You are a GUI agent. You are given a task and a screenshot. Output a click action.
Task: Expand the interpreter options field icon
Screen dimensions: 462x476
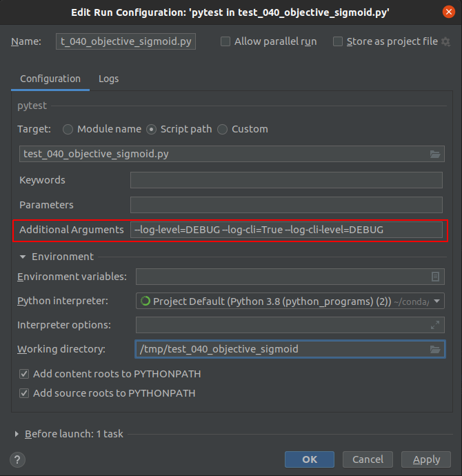435,325
